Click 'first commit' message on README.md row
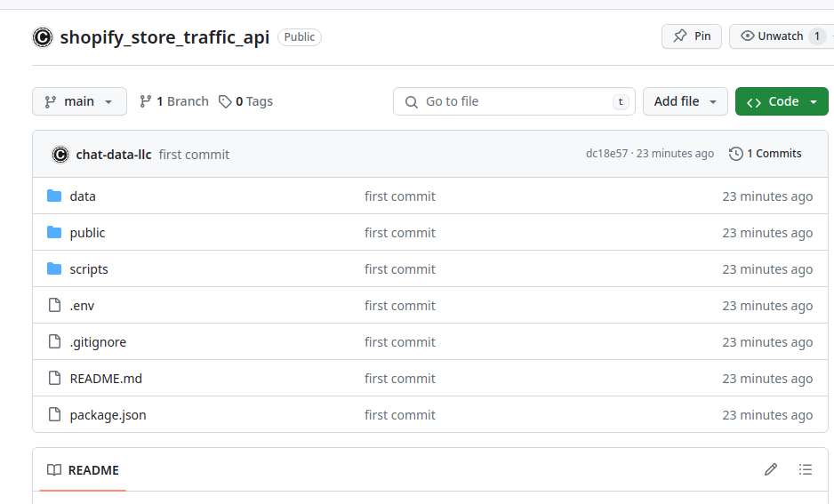Screen dimensions: 834x504 [x=400, y=379]
